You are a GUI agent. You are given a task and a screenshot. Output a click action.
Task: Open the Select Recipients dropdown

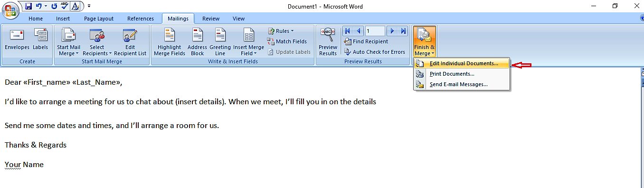(97, 42)
